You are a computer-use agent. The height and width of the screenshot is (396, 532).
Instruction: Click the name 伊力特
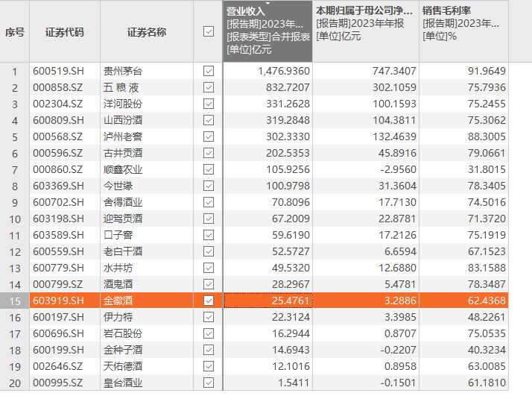pyautogui.click(x=118, y=317)
